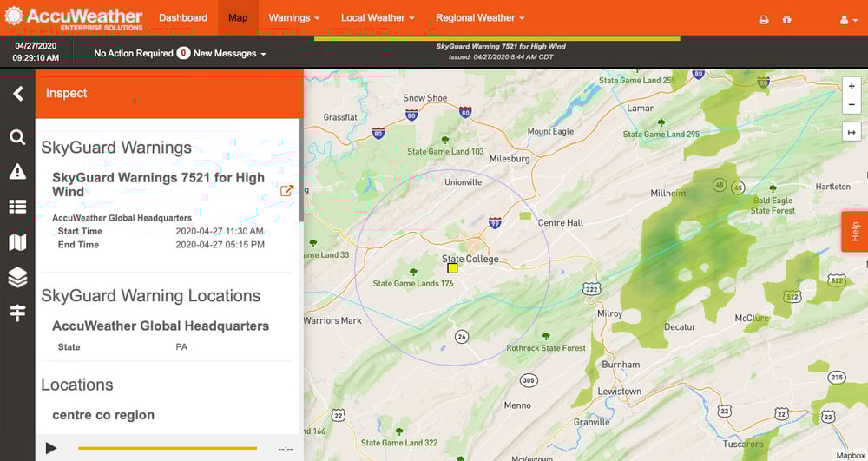The height and width of the screenshot is (461, 868).
Task: Select the Map tab
Action: click(238, 17)
